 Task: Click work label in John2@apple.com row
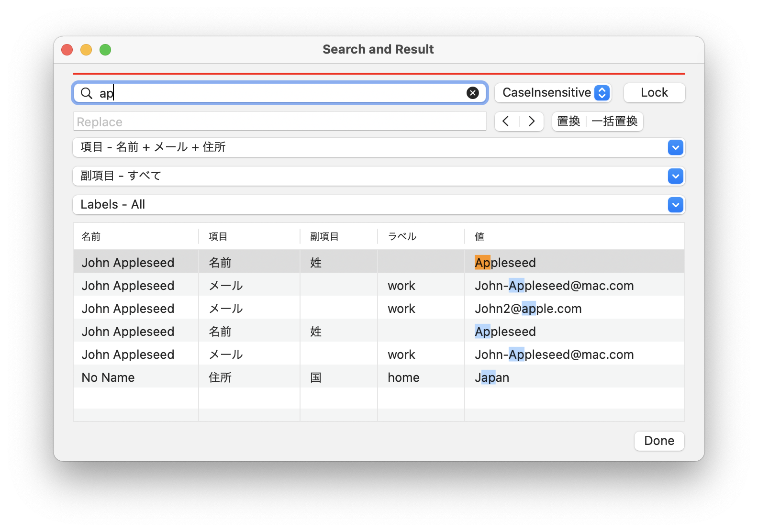click(401, 309)
